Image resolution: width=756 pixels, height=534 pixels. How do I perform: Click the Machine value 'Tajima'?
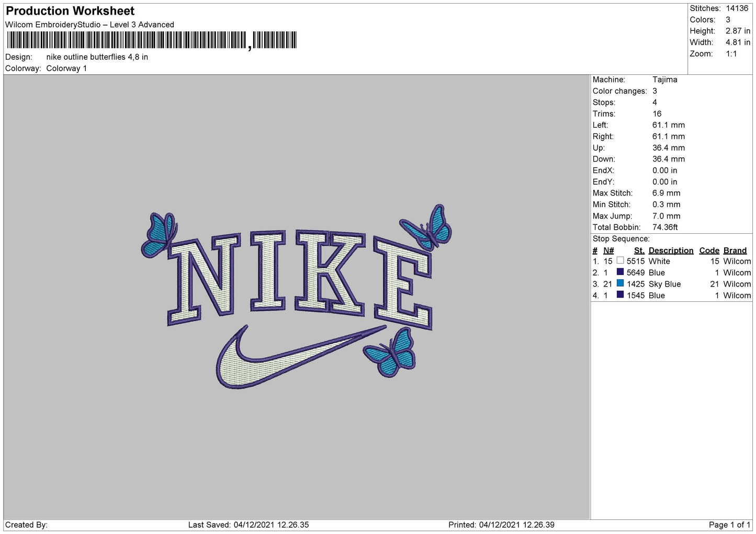665,79
